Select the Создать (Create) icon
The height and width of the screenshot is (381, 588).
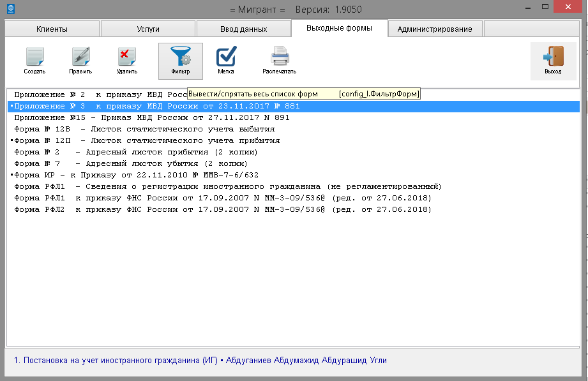[34, 60]
